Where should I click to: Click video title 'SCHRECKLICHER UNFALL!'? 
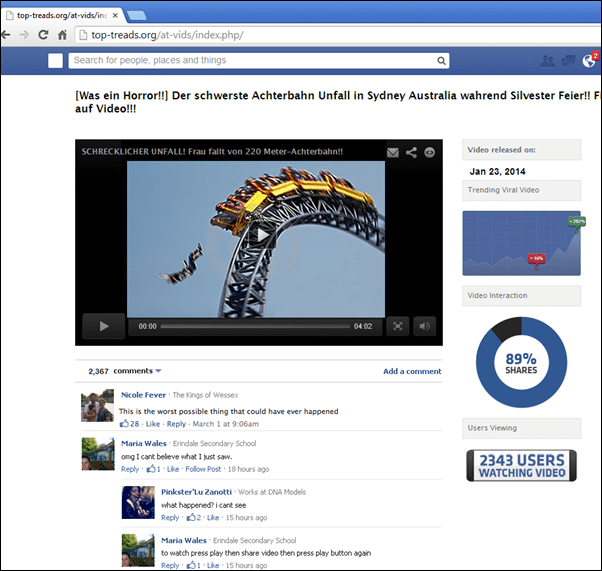(133, 152)
